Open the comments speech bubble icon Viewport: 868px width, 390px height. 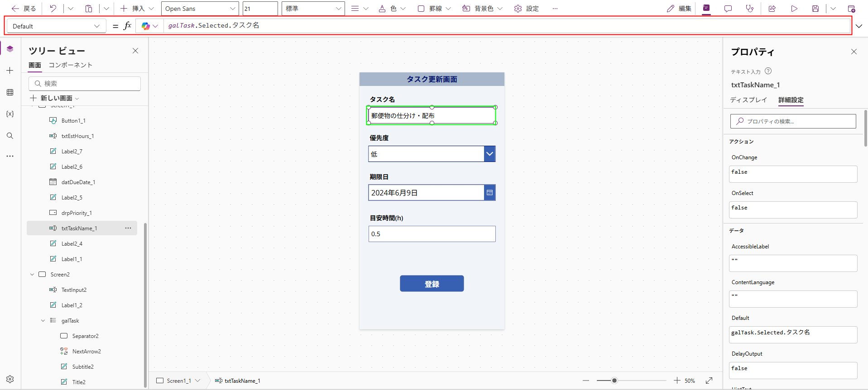[x=728, y=9]
